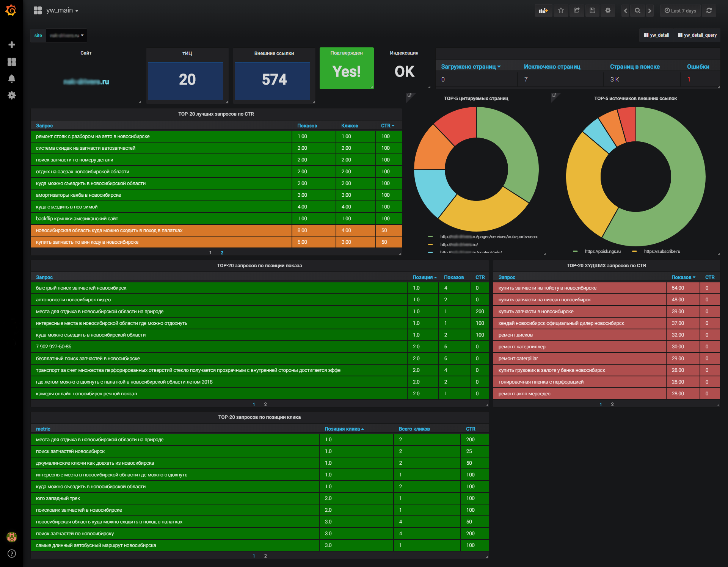Viewport: 728px width, 567px height.
Task: Sort by Загружено страниц column
Action: (x=471, y=67)
